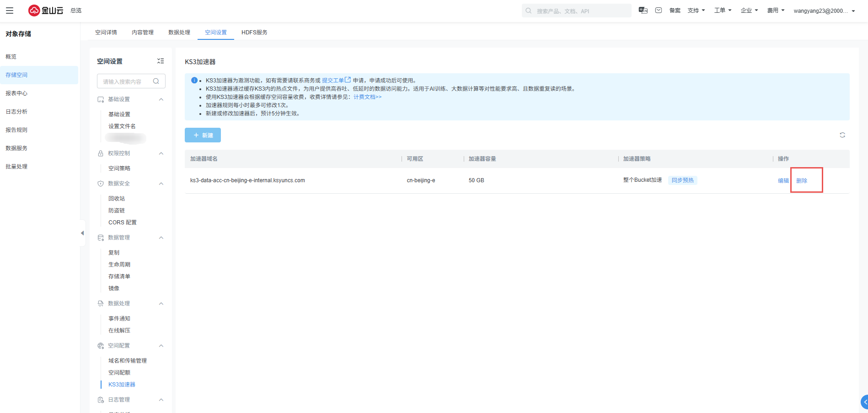The image size is (868, 413).
Task: Open the hamburger navigation menu
Action: pyautogui.click(x=10, y=11)
